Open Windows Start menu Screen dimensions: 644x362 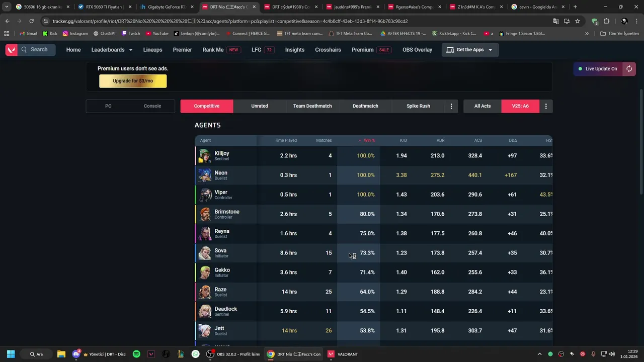coord(11,354)
